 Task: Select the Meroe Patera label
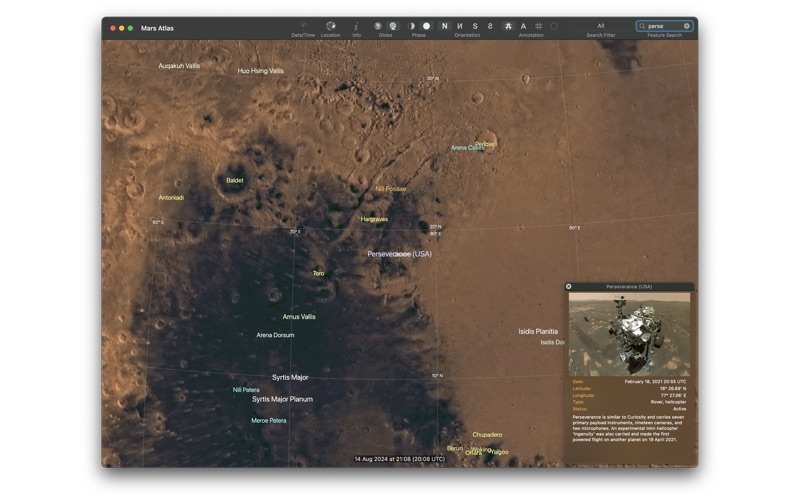(x=269, y=421)
